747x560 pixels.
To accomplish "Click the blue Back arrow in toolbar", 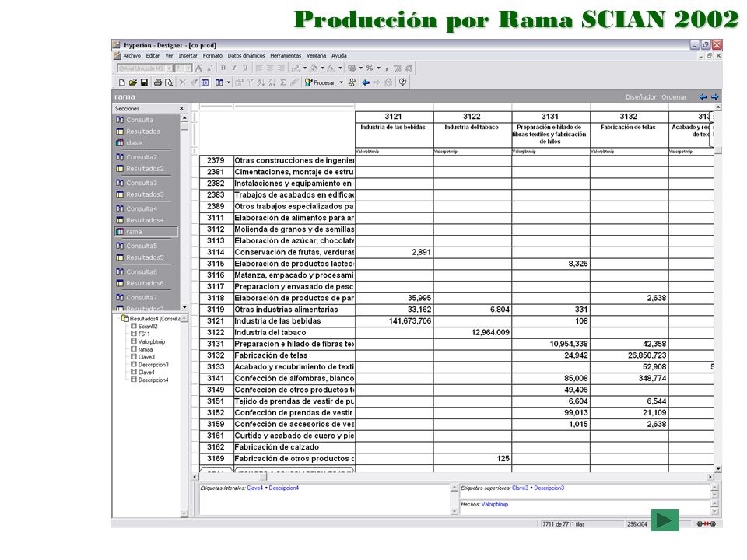I will tap(366, 82).
